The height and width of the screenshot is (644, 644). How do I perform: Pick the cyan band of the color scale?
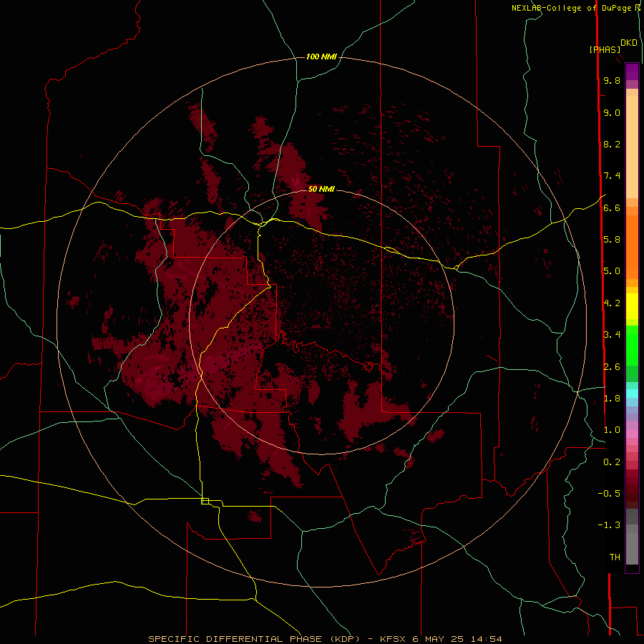632,394
